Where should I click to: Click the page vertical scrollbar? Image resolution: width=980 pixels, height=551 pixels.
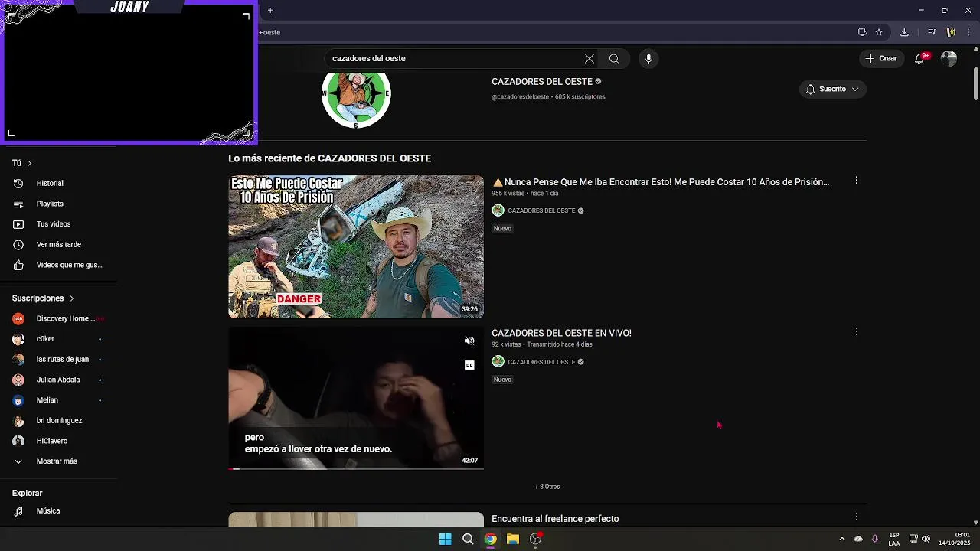976,84
